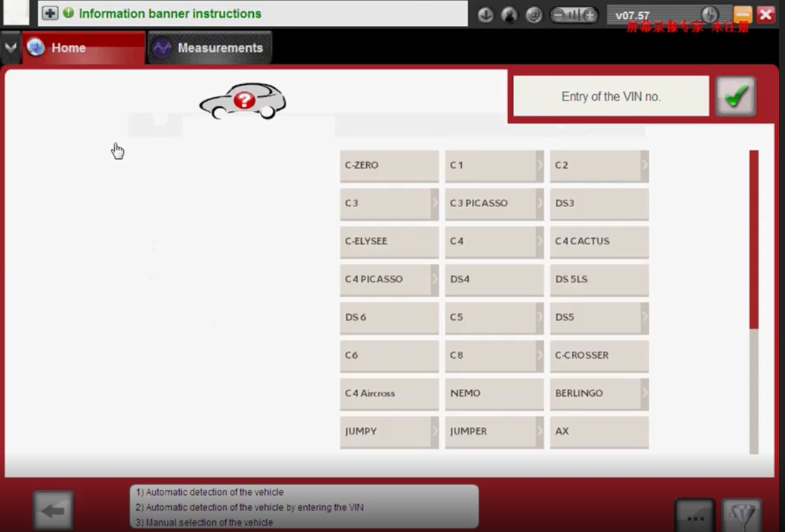The image size is (785, 532).
Task: Expand the C 8 model variants
Action: [540, 356]
